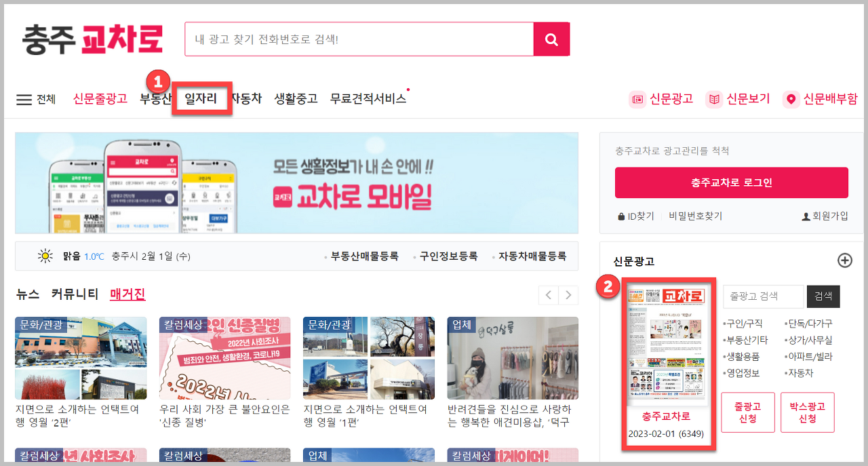This screenshot has height=466, width=868.
Task: Click the 충주 교차로 site logo
Action: 92,39
